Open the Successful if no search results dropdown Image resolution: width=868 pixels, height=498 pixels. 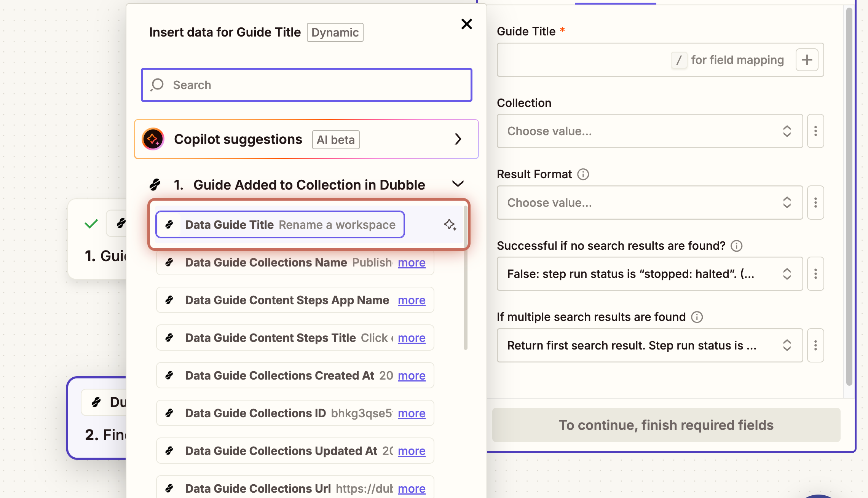649,274
